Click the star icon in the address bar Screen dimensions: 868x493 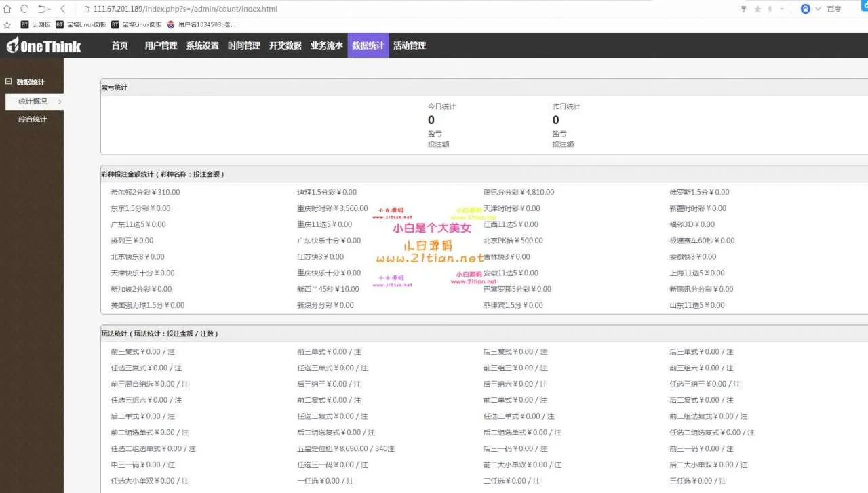point(757,9)
